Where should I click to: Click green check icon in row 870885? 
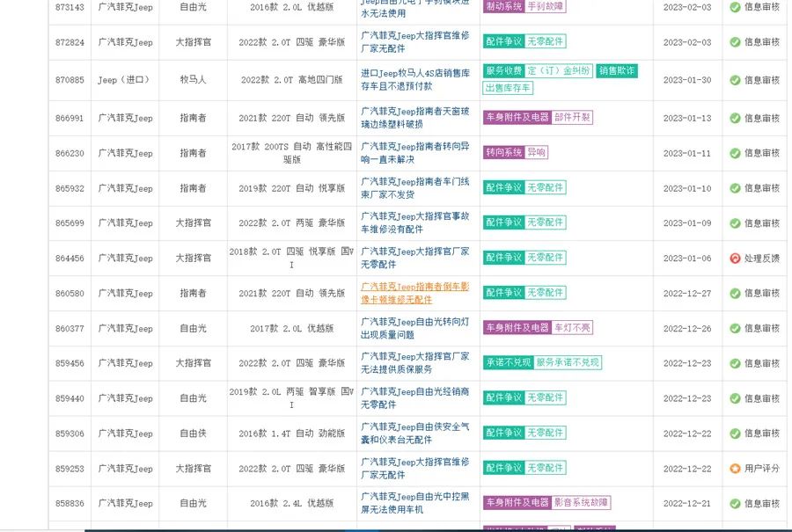pos(735,80)
